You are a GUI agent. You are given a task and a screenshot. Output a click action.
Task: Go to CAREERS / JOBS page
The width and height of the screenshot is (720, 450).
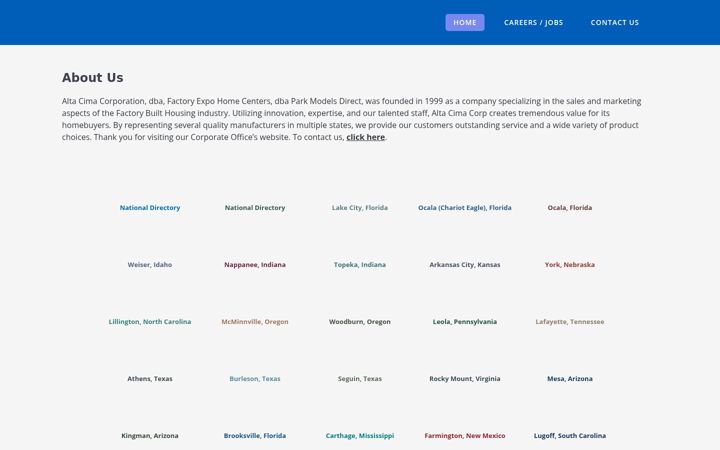pyautogui.click(x=533, y=22)
